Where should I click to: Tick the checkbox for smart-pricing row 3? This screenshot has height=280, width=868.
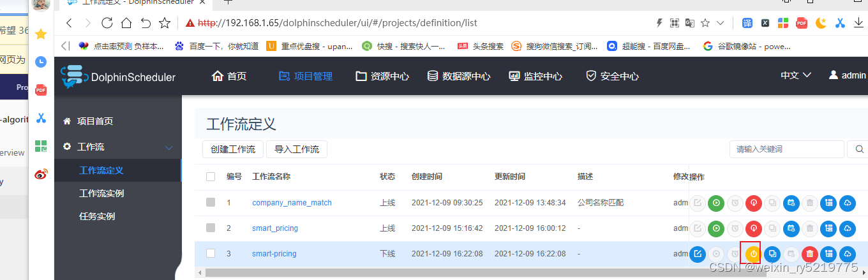(211, 253)
